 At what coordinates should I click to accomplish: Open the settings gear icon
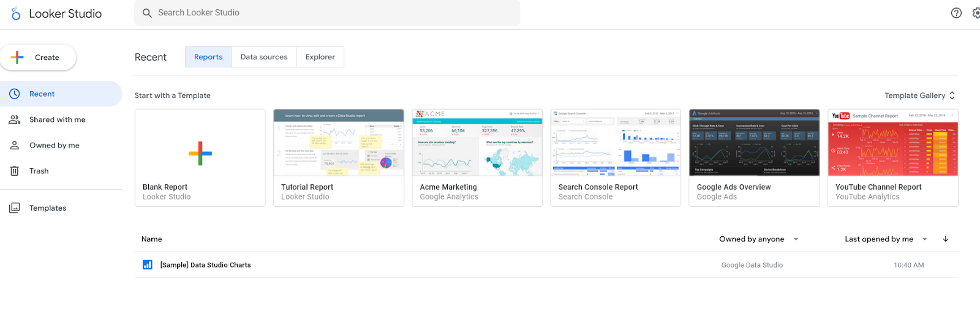coord(976,13)
